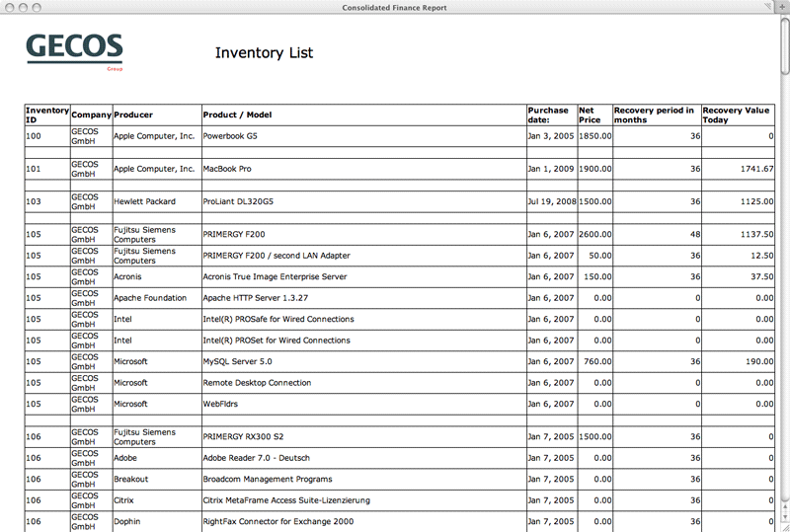Click the Recovery period in months header

click(x=657, y=114)
